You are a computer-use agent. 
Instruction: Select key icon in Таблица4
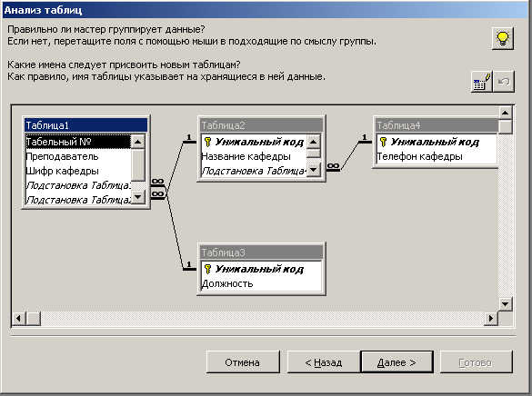click(x=384, y=142)
